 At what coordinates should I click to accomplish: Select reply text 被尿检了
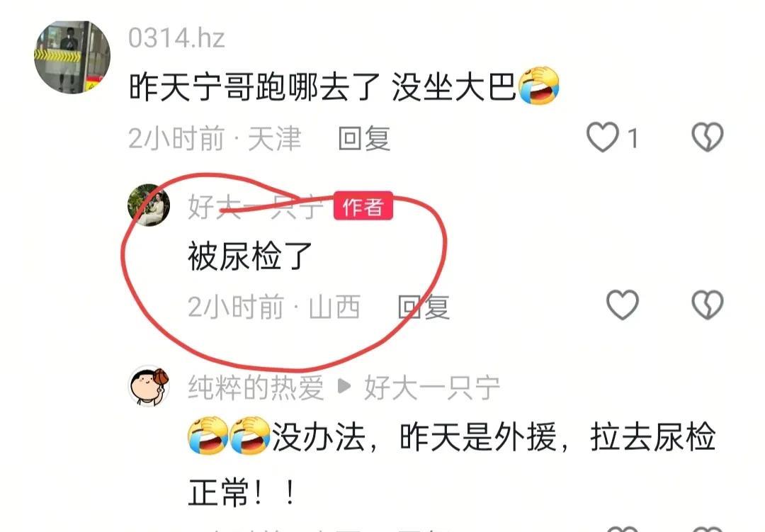[x=250, y=256]
